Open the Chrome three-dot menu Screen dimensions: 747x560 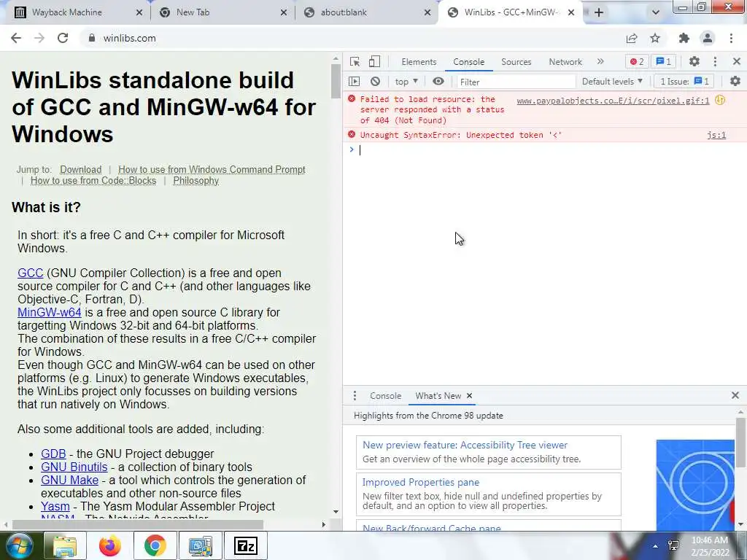click(x=731, y=38)
